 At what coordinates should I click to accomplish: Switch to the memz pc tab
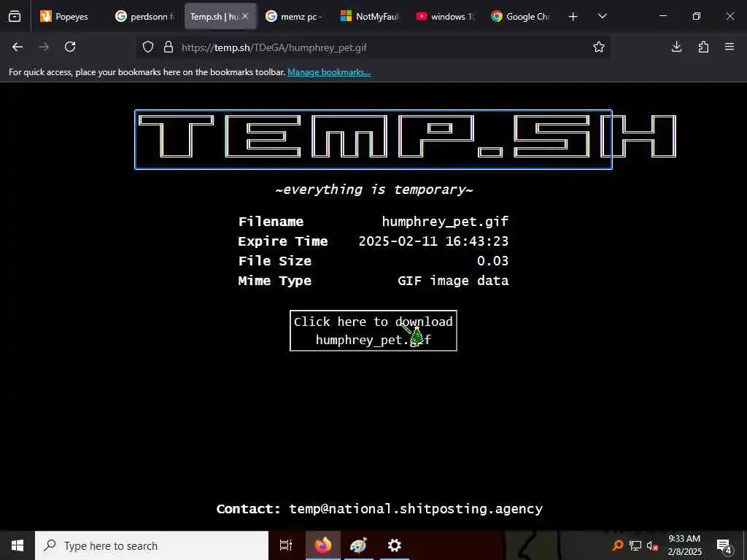tap(295, 16)
